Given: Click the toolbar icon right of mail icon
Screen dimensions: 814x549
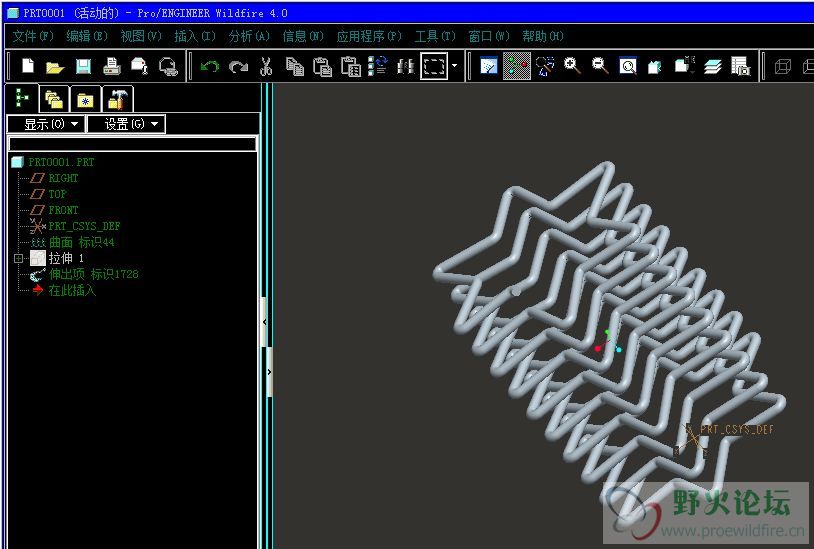Looking at the screenshot, I should [x=168, y=66].
